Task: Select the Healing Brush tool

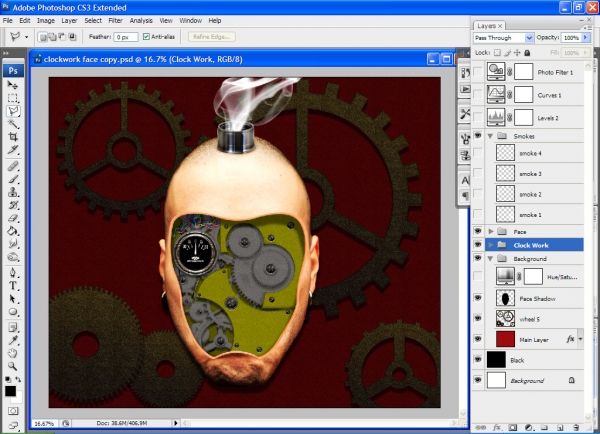Action: point(13,166)
